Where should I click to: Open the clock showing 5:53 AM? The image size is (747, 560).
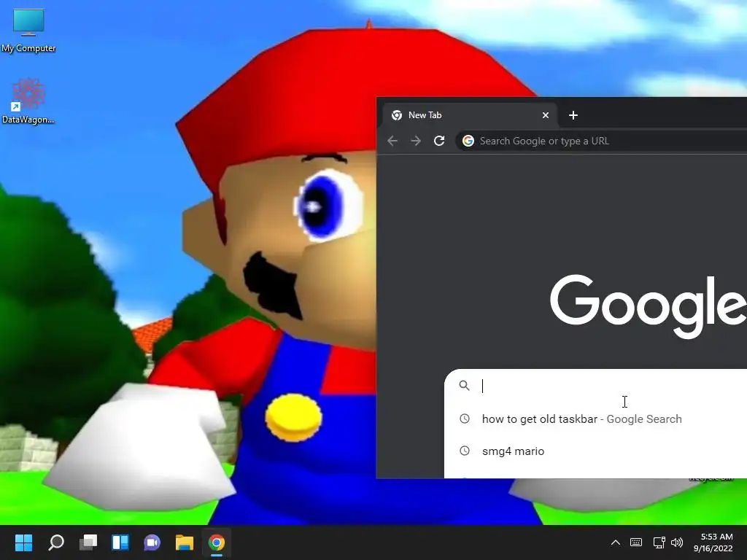pos(713,542)
